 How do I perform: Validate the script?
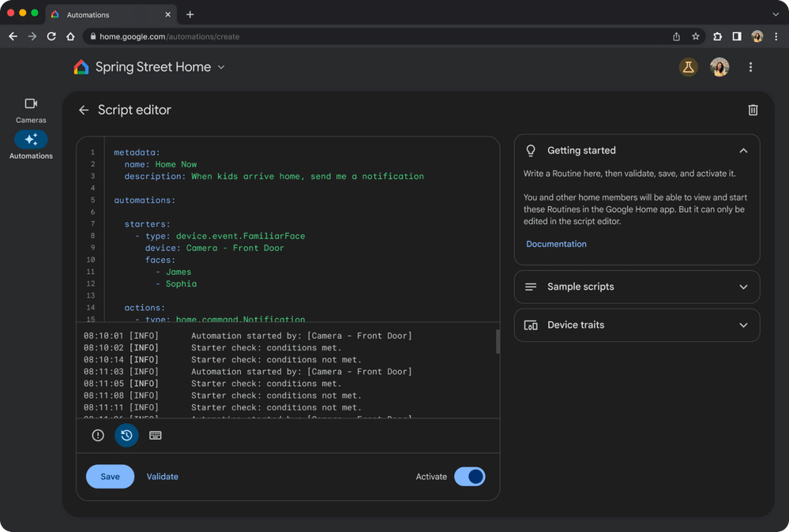(162, 477)
